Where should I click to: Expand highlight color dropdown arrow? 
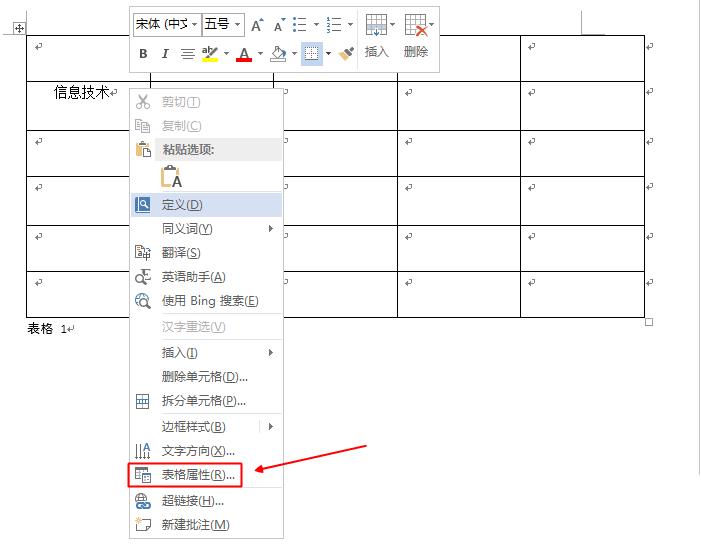(x=226, y=54)
